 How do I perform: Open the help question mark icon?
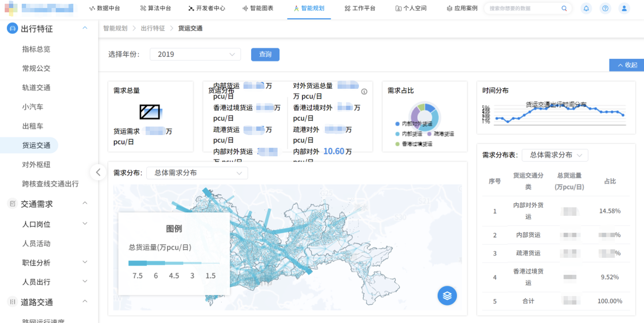click(605, 8)
